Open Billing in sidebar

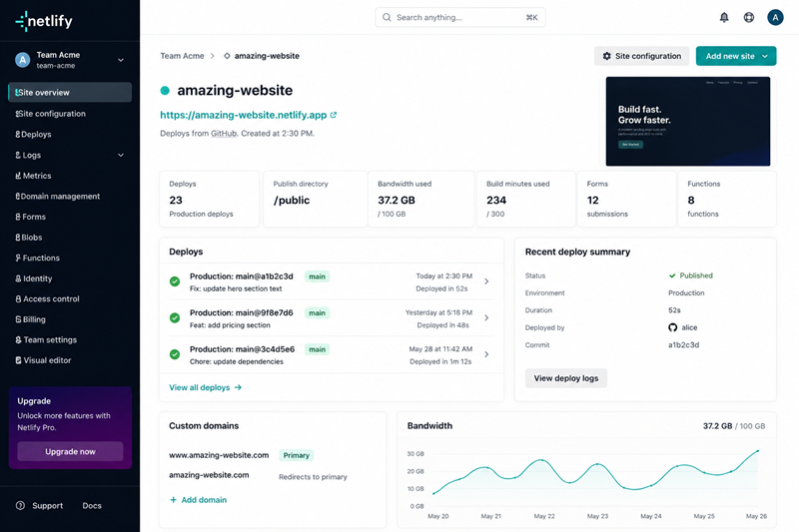tap(70, 319)
